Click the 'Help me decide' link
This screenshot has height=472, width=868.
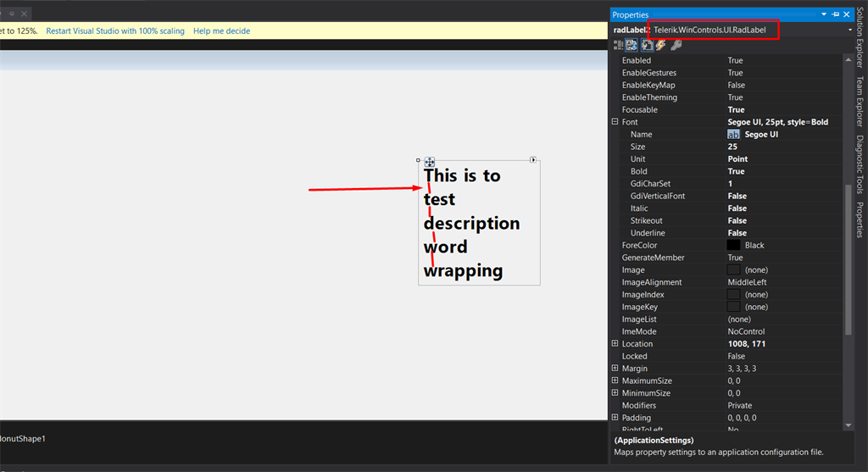tap(221, 31)
